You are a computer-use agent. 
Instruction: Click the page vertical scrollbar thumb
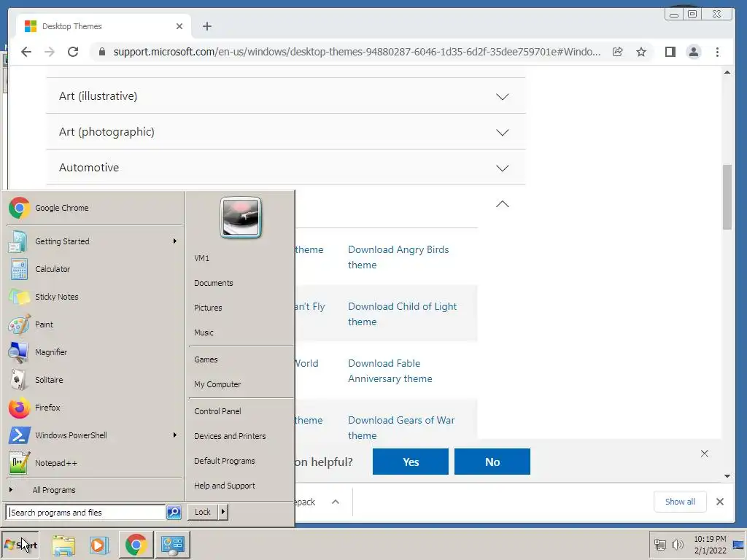pos(727,197)
